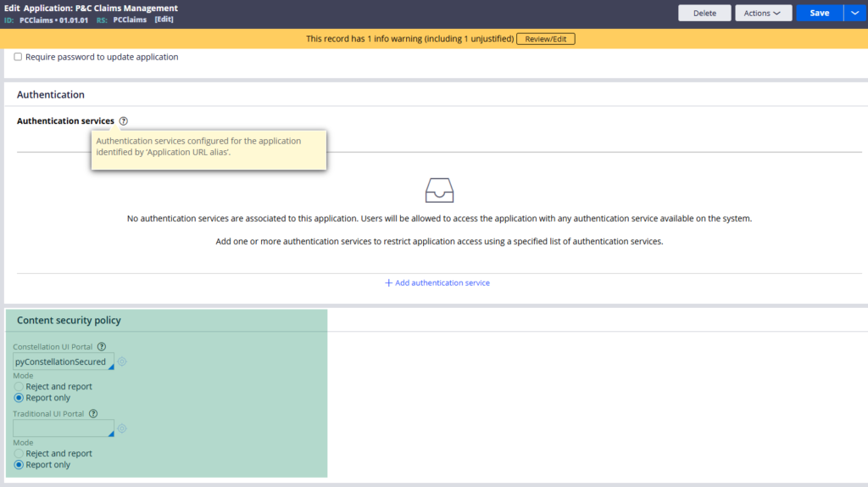Click the Authentication section heading
Viewport: 868px width, 487px height.
click(51, 95)
